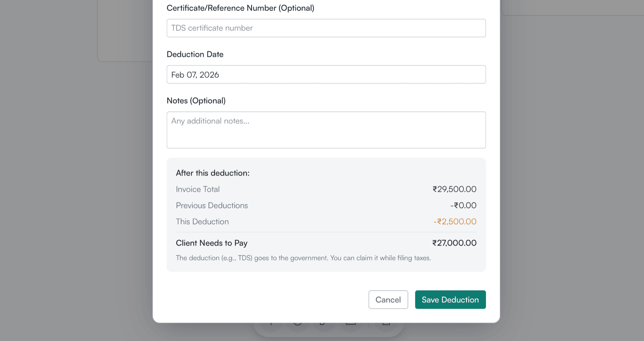The image size is (644, 341).
Task: Open the Deduction Date field showing Feb 07, 2026
Action: (326, 74)
